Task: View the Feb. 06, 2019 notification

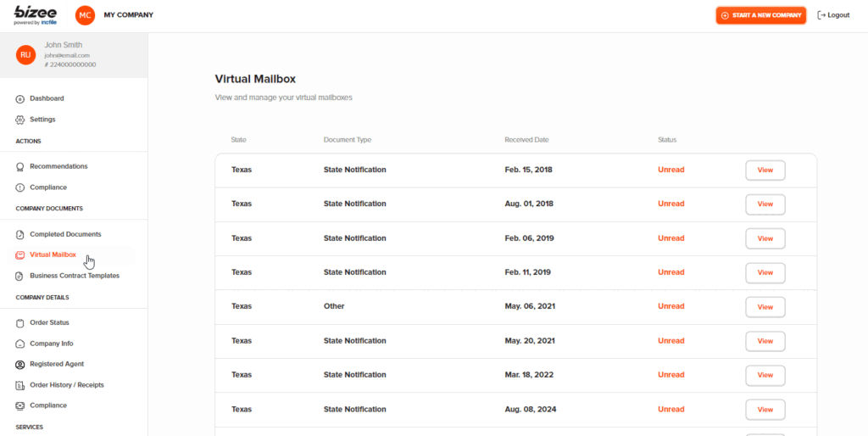Action: coord(765,238)
